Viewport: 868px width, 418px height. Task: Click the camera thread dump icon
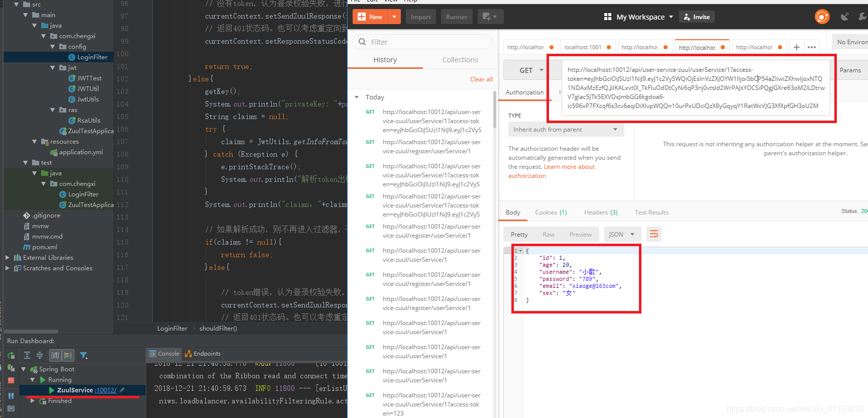(11, 408)
